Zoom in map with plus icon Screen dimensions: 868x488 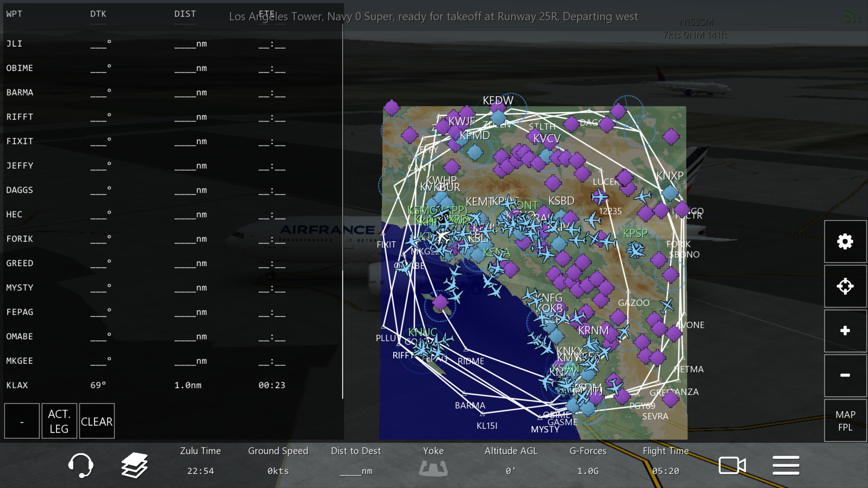(845, 331)
